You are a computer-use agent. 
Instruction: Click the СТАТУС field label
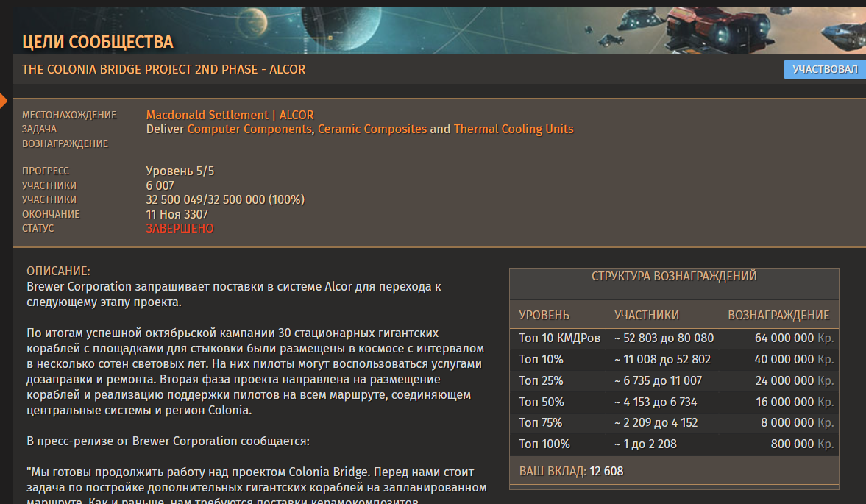(x=38, y=229)
